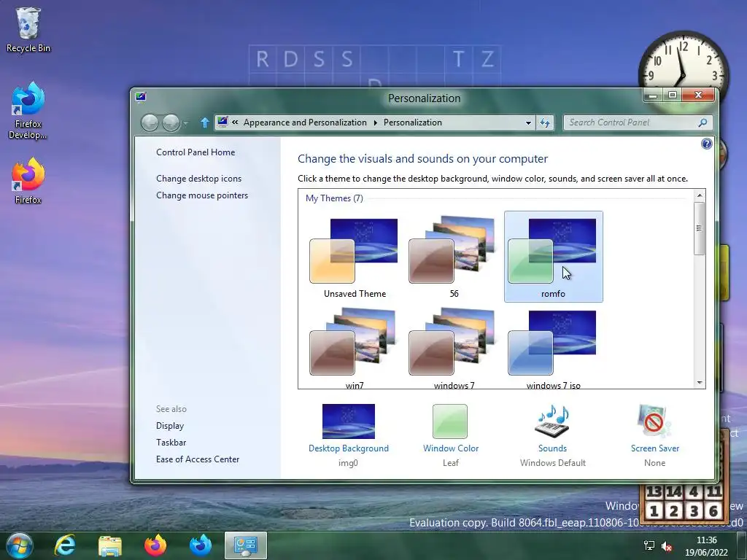
Task: Click the Desktop Background link text
Action: 348,448
